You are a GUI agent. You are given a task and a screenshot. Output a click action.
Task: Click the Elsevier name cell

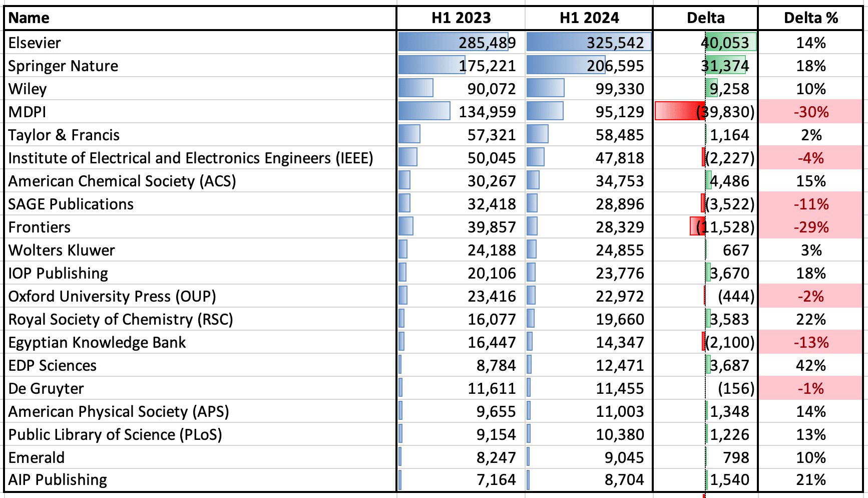click(x=200, y=43)
